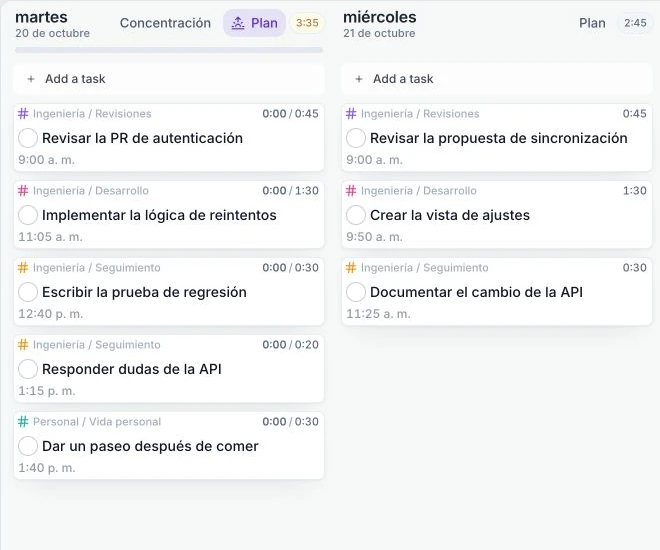Tick off Documentar el cambio de la API

[x=356, y=292]
